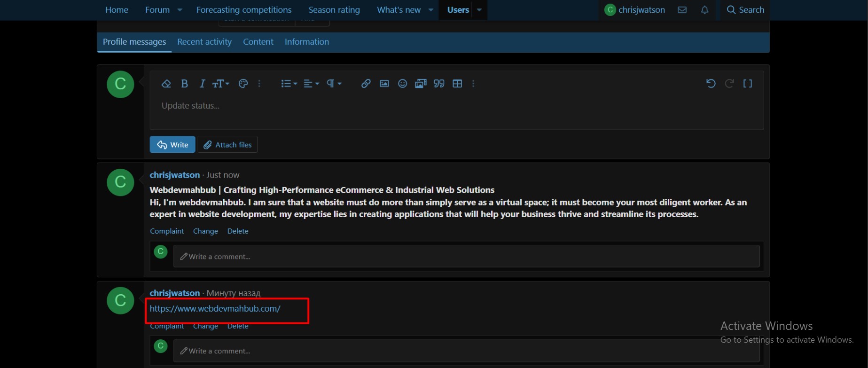This screenshot has height=368, width=868.
Task: Open the smilies emoji picker
Action: 402,84
